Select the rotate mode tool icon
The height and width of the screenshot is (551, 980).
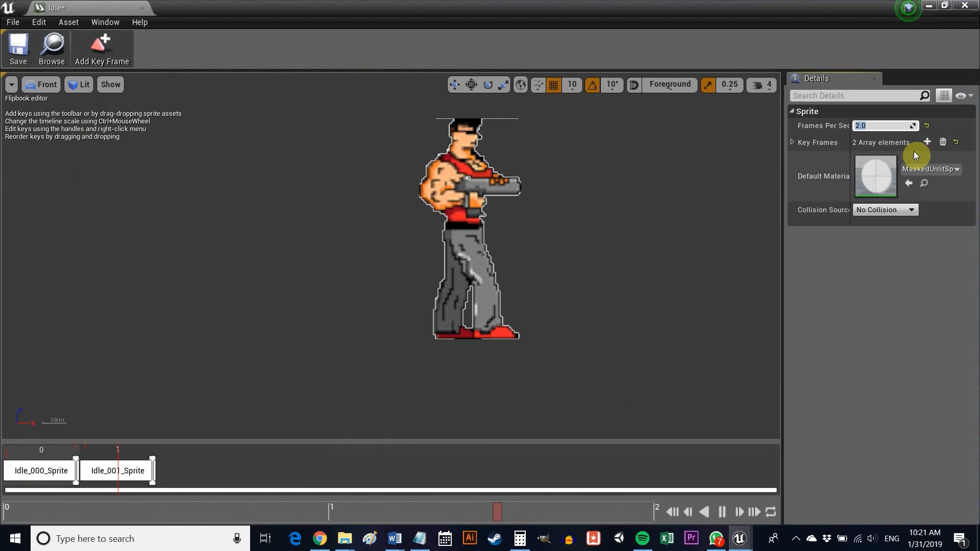[488, 85]
